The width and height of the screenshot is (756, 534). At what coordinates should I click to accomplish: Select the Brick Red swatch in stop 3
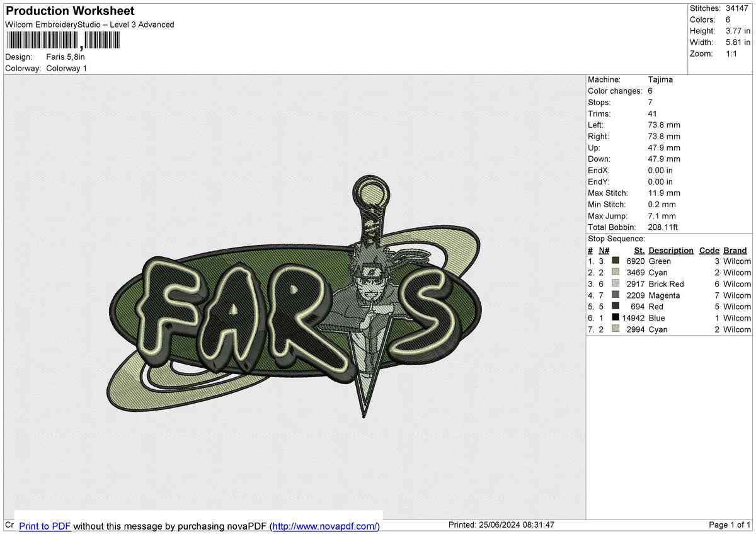616,283
